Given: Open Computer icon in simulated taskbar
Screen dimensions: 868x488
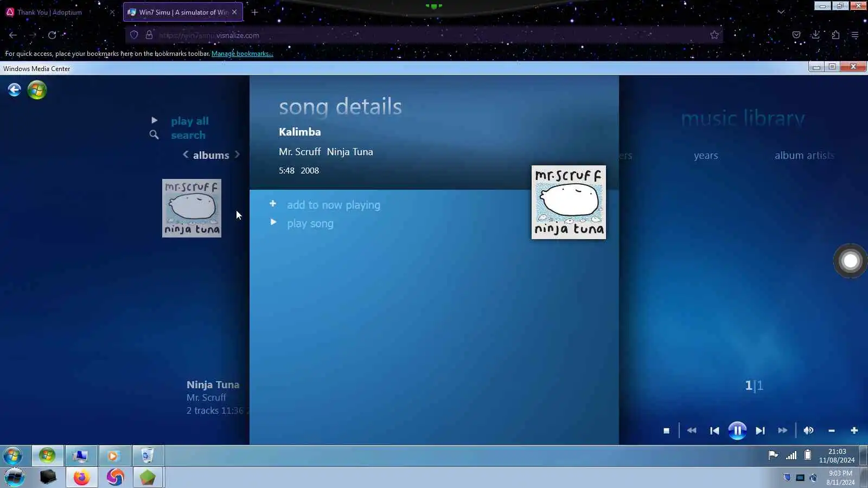Looking at the screenshot, I should tap(80, 455).
